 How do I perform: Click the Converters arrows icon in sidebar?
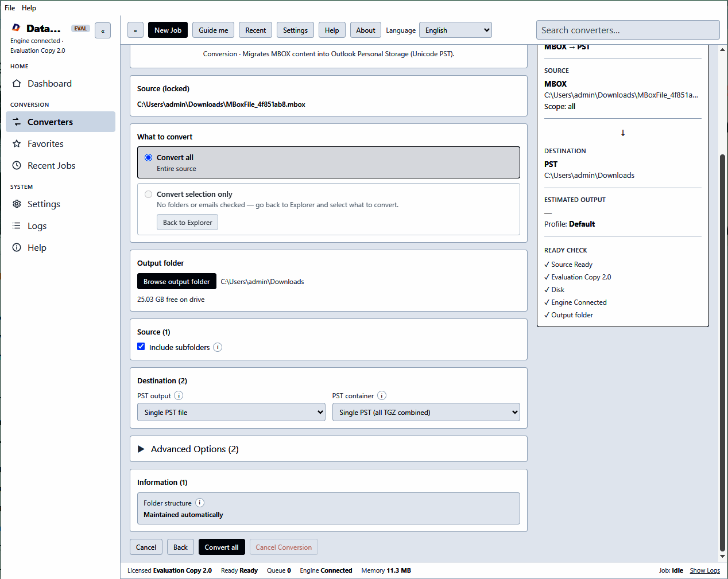coord(17,122)
